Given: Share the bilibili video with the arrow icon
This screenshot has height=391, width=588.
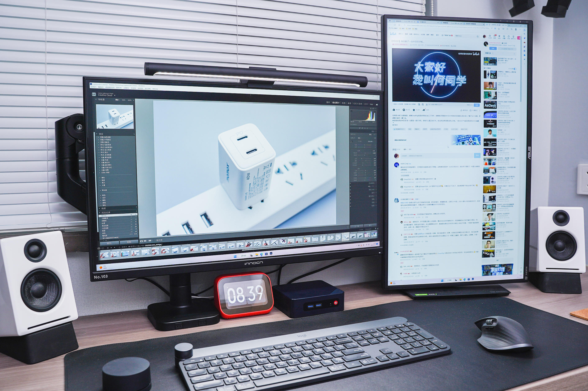Looking at the screenshot, I should point(424,110).
